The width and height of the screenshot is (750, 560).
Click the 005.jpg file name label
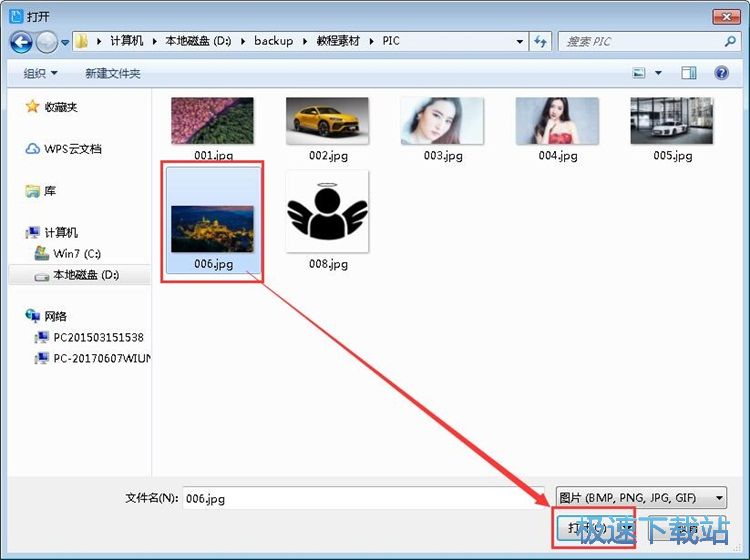point(673,155)
